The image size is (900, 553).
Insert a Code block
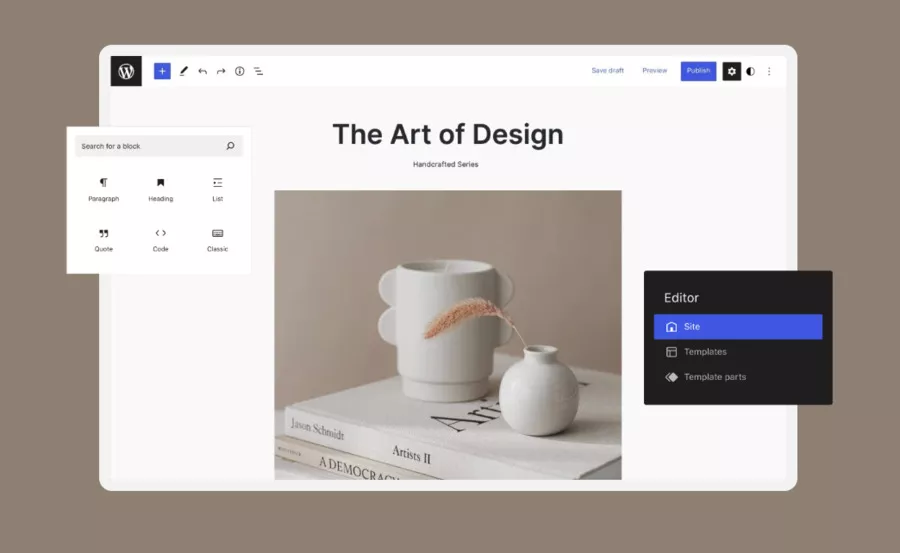pos(161,240)
